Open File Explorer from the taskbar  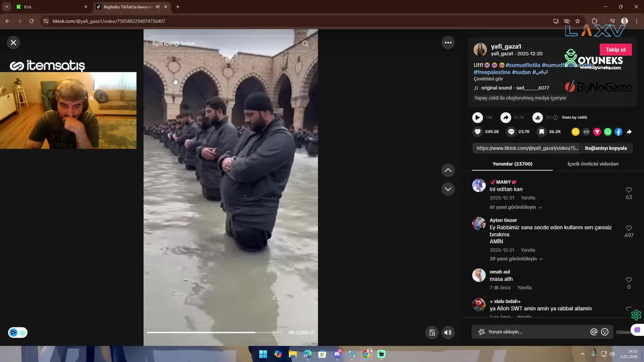(292, 354)
